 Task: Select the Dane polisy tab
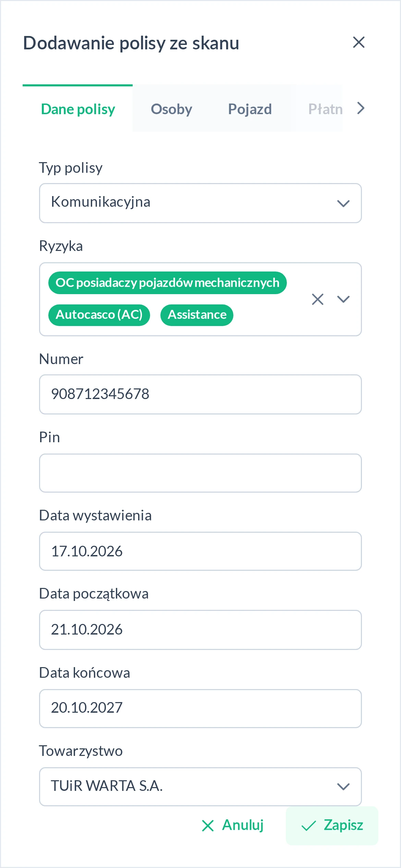[78, 109]
